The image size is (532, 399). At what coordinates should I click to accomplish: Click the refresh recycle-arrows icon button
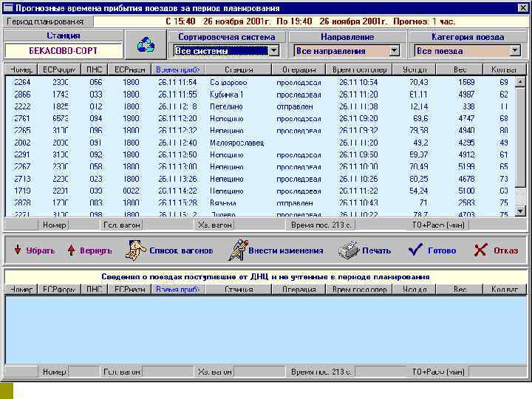pyautogui.click(x=146, y=45)
